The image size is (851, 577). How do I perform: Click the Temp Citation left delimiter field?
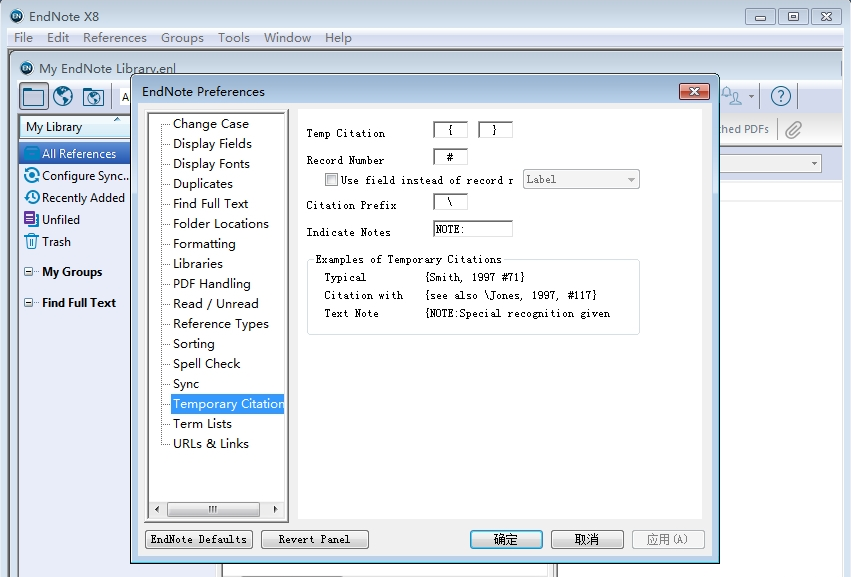pyautogui.click(x=450, y=130)
